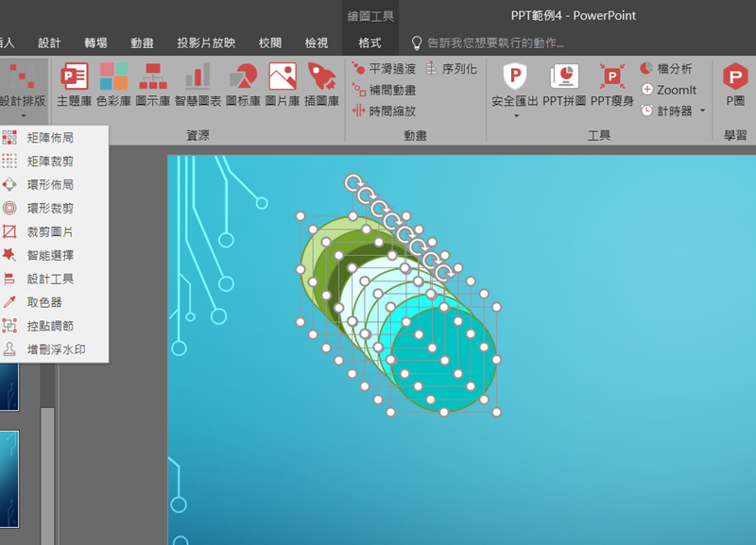756x545 pixels.
Task: Open the 動畫 ribbon tab
Action: pos(143,43)
